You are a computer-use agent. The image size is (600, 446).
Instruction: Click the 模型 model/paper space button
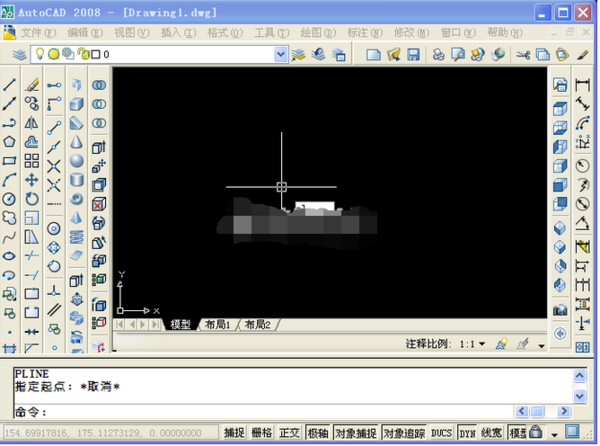[x=518, y=433]
